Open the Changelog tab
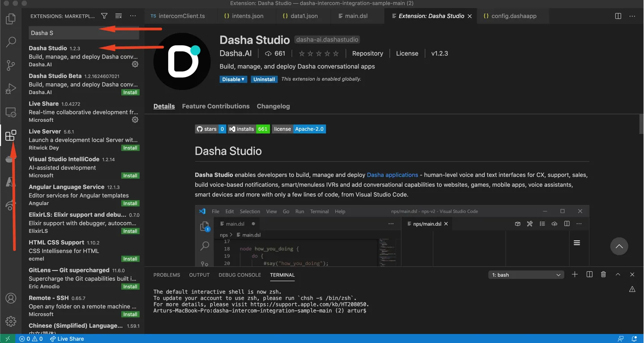This screenshot has height=343, width=644. [273, 106]
